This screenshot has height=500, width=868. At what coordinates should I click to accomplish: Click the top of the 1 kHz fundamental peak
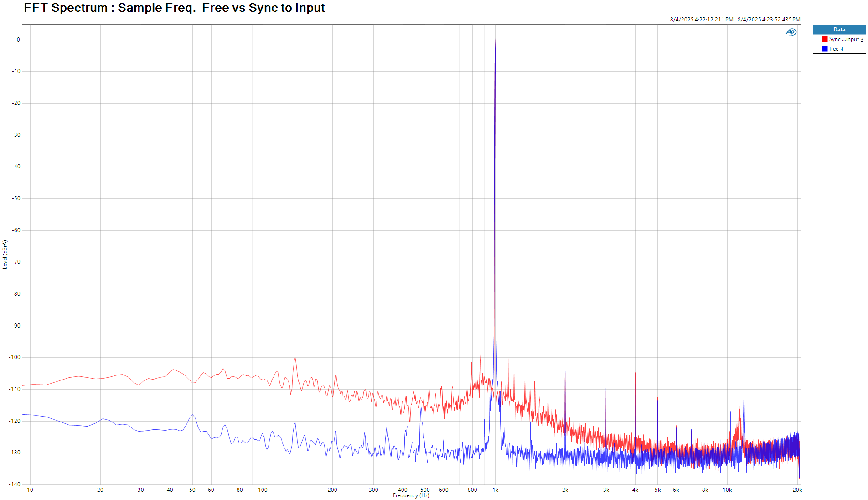495,40
